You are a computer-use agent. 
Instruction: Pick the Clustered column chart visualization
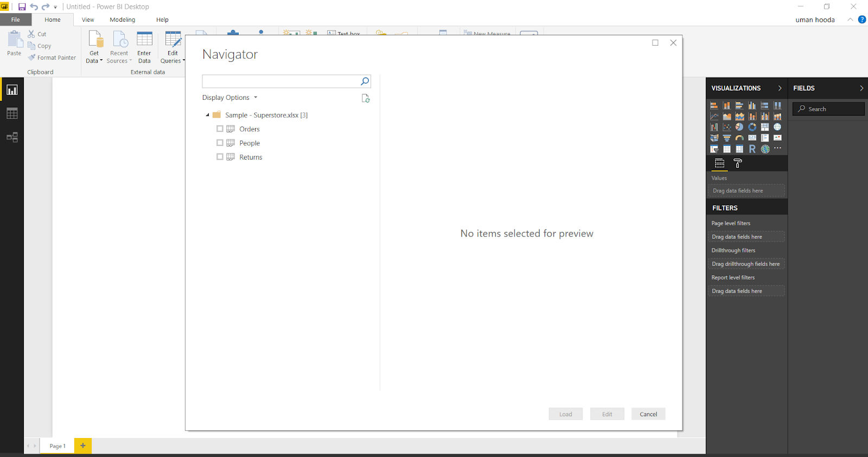[752, 105]
